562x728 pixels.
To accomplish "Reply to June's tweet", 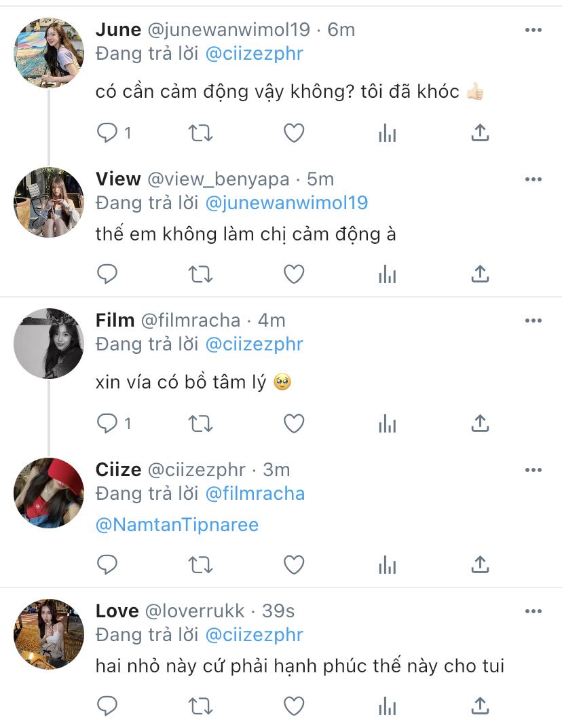I will pyautogui.click(x=107, y=133).
